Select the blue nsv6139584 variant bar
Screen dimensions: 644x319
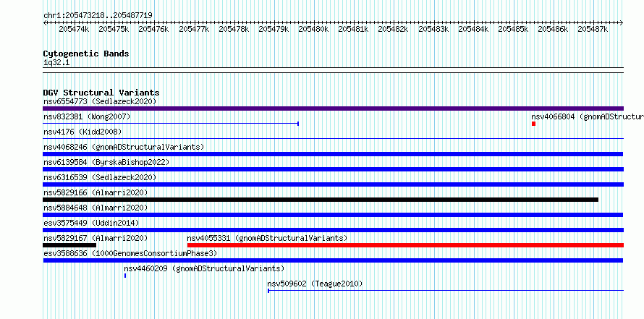click(333, 169)
